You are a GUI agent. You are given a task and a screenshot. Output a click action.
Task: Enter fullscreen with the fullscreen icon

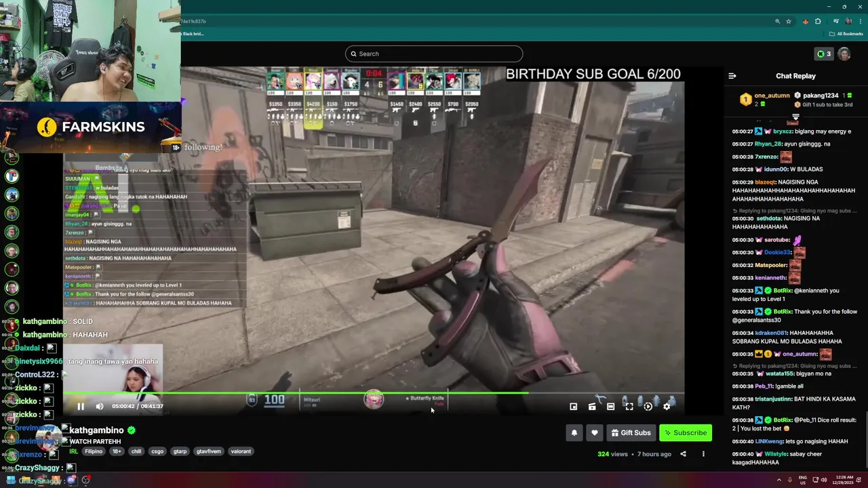[x=629, y=407]
